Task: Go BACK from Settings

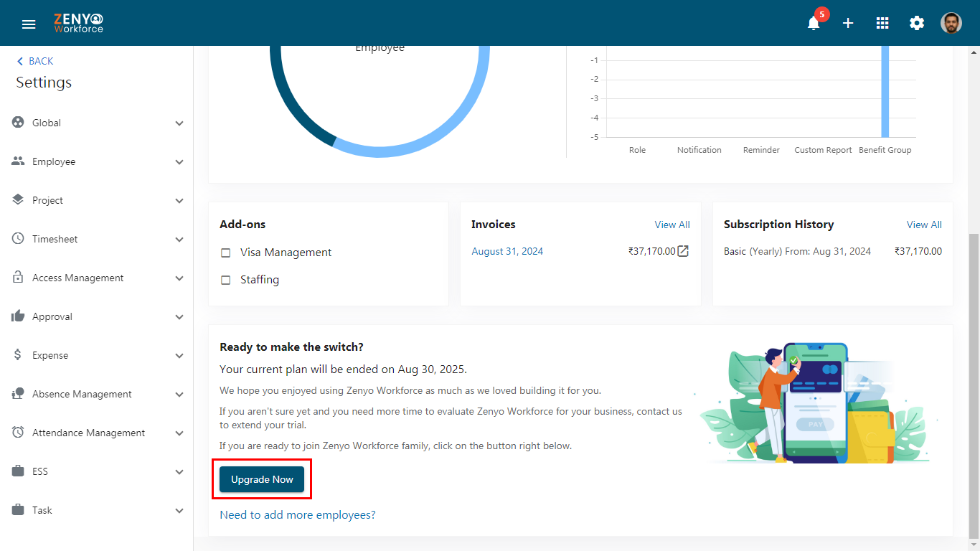Action: [x=35, y=61]
